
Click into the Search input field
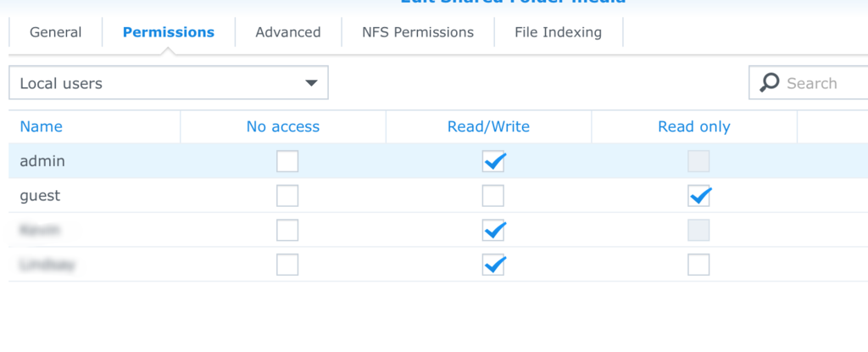[818, 83]
